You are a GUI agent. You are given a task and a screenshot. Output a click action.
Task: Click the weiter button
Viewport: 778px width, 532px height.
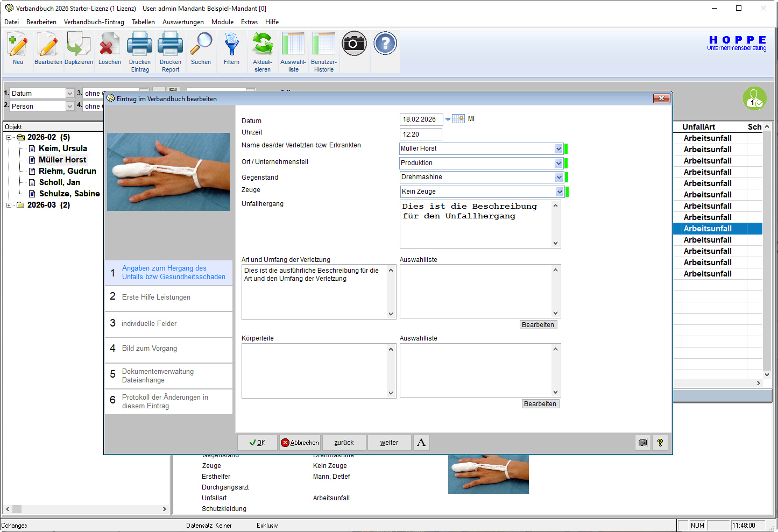[x=389, y=443]
